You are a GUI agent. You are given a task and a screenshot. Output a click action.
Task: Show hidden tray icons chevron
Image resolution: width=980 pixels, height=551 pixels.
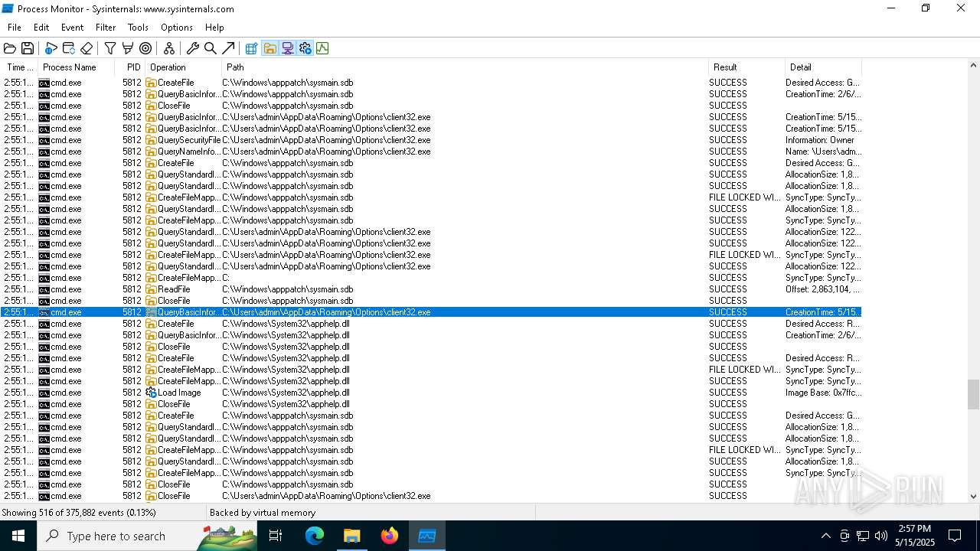click(825, 536)
